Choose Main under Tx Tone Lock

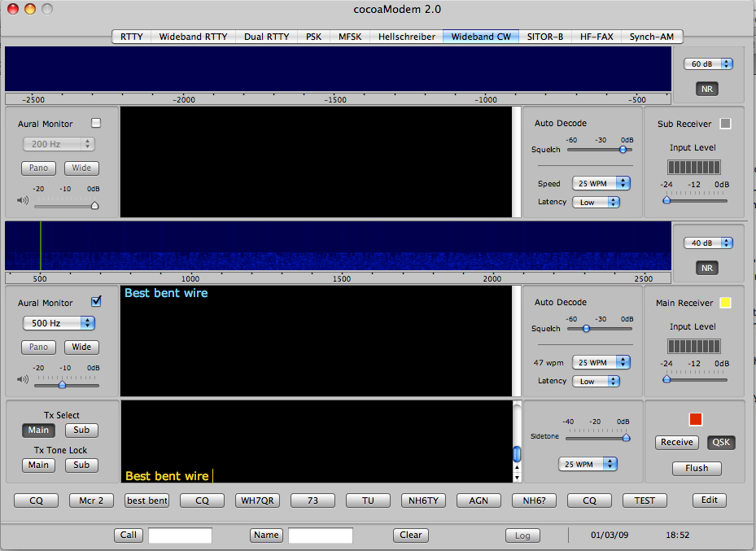(38, 466)
